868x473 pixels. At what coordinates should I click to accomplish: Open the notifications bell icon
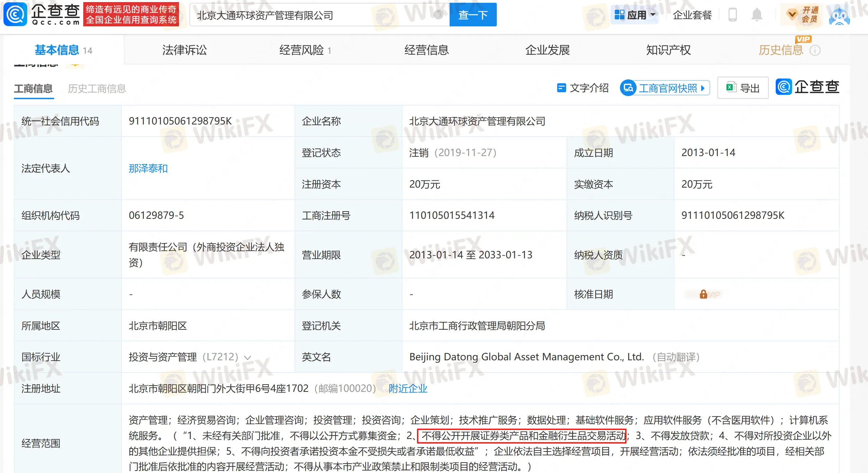(757, 15)
